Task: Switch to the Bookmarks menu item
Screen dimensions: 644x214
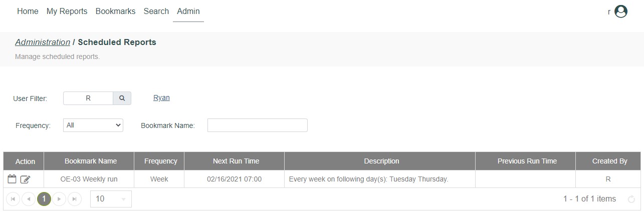Action: click(x=115, y=11)
